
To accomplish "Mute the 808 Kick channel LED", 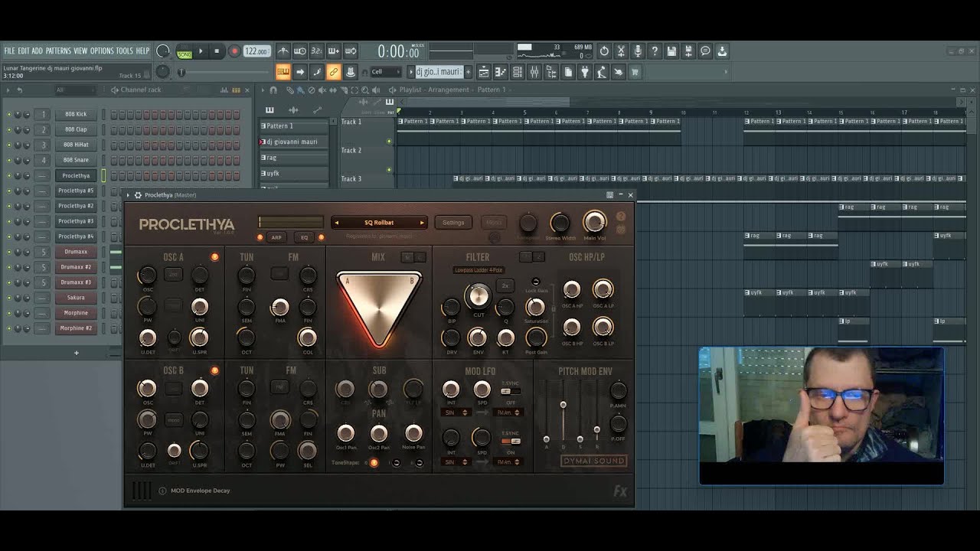I will pos(9,115).
